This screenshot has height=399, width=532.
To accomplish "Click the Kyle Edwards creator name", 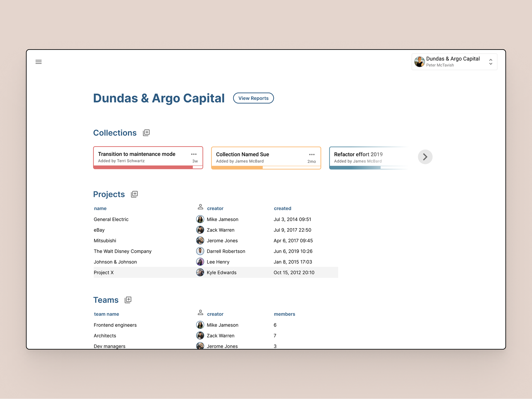I will tap(222, 273).
